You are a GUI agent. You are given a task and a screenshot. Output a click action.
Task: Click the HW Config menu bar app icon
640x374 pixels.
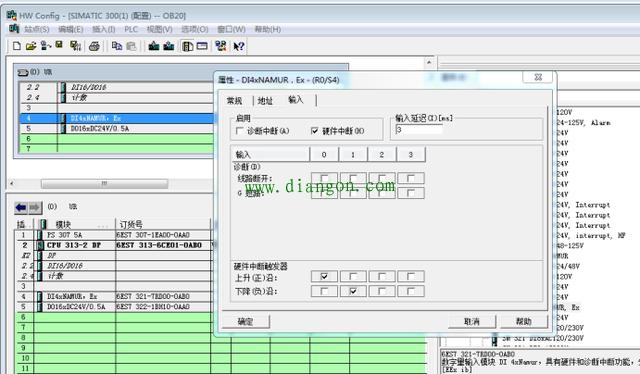click(14, 29)
